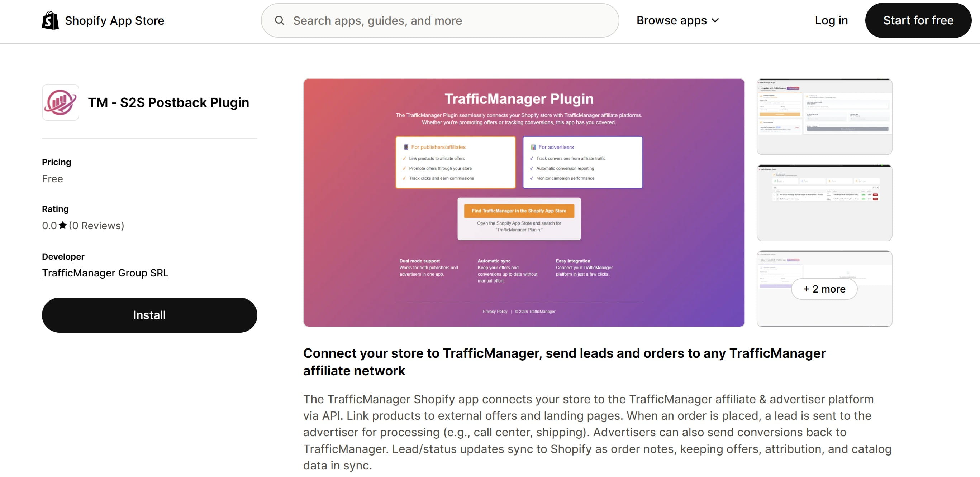Screen dimensions: 980x477
Task: Open the TM S2S Postback Plugin app icon
Action: [61, 102]
